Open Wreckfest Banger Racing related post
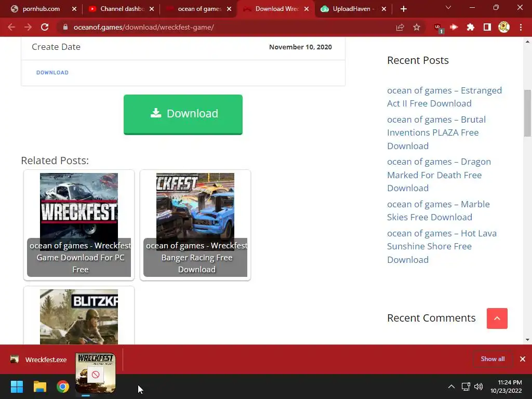The image size is (532, 399). pyautogui.click(x=195, y=225)
